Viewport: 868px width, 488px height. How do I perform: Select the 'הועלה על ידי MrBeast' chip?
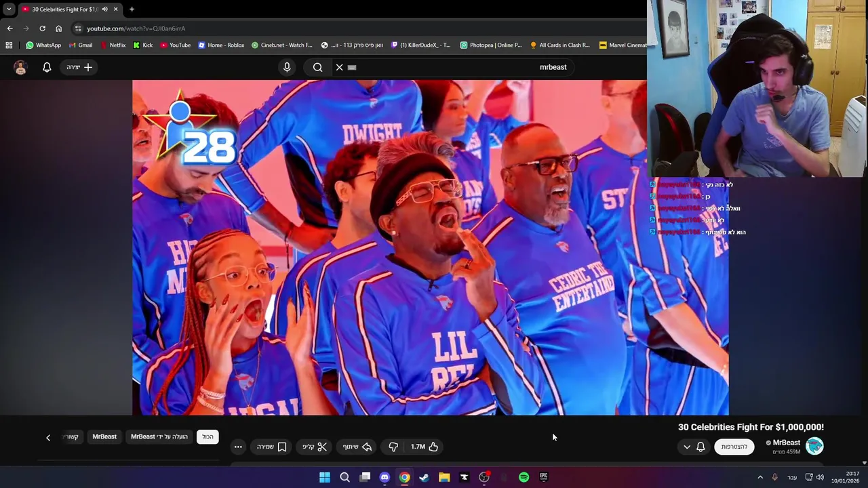pos(159,436)
